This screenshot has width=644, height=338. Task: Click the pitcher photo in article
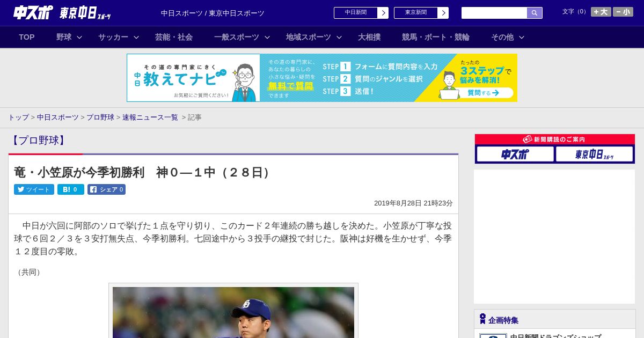[233, 312]
